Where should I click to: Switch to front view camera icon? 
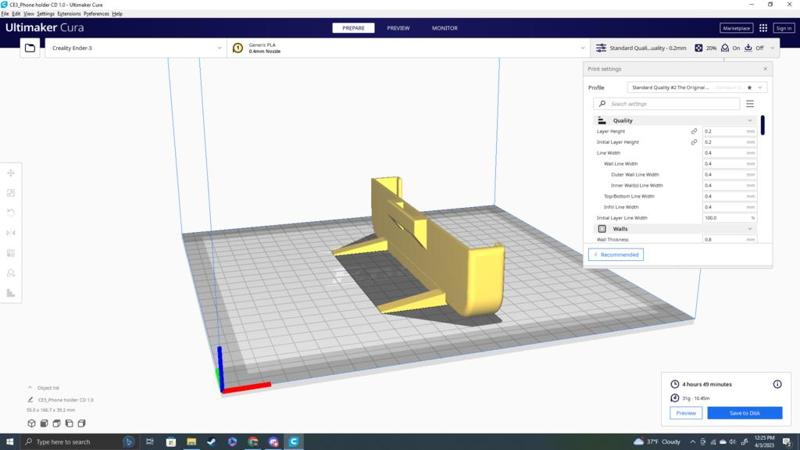(x=44, y=423)
